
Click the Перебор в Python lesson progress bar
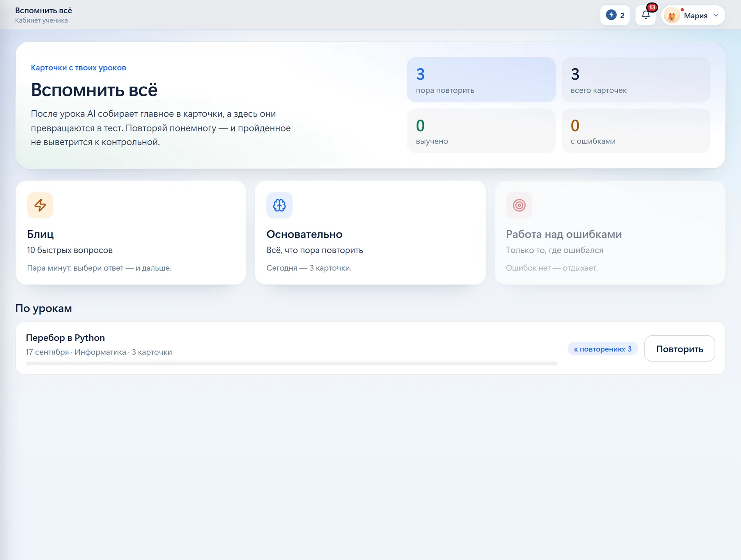click(x=291, y=363)
